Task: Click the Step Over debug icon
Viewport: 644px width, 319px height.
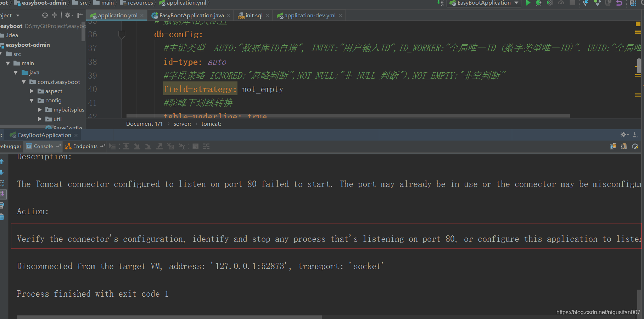Action: (126, 147)
